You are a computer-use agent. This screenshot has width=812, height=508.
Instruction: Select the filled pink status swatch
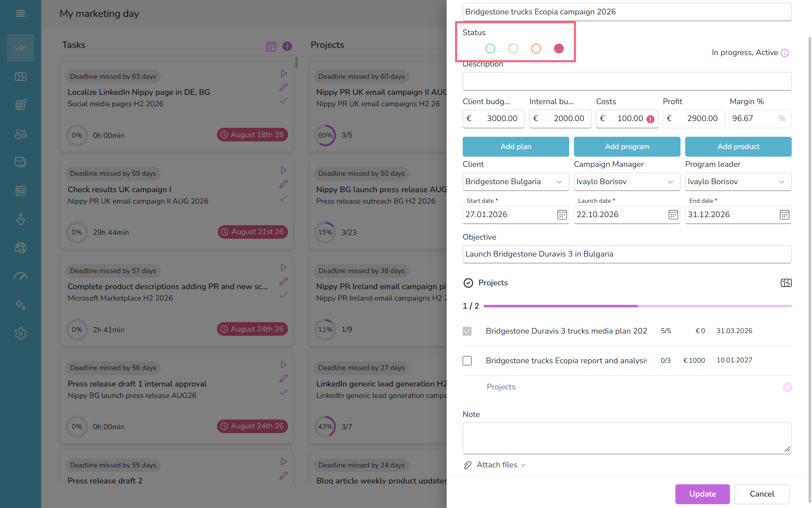coord(559,49)
